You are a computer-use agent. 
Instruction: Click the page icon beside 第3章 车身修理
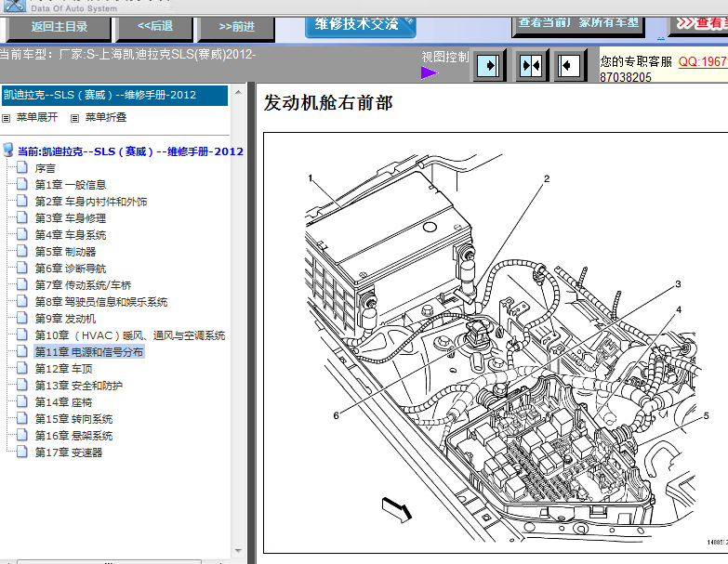click(21, 217)
